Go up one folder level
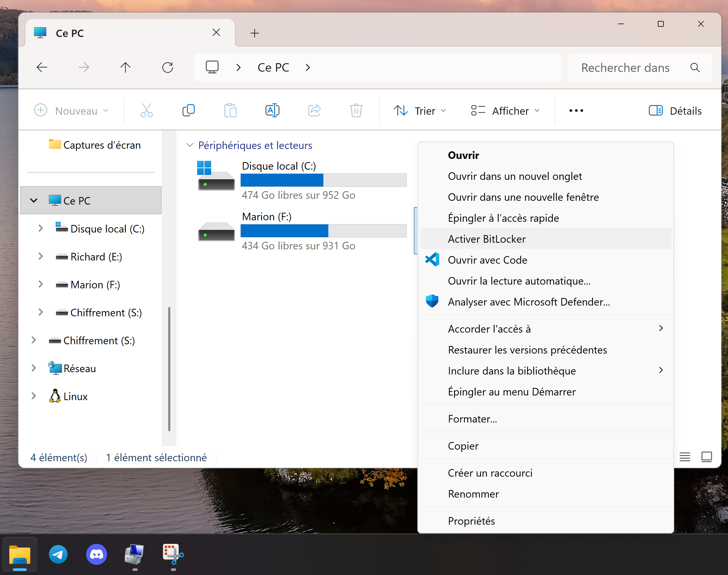Image resolution: width=728 pixels, height=575 pixels. pyautogui.click(x=125, y=68)
